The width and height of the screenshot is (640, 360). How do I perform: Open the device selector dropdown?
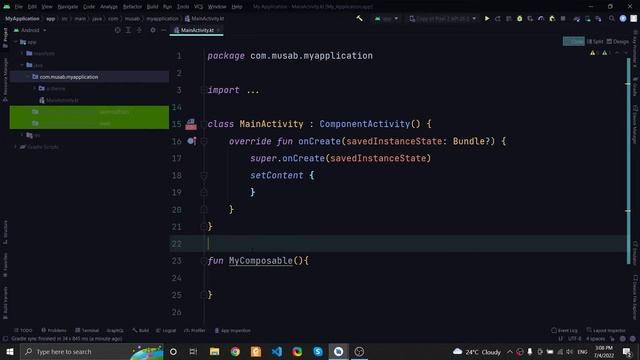coord(443,18)
